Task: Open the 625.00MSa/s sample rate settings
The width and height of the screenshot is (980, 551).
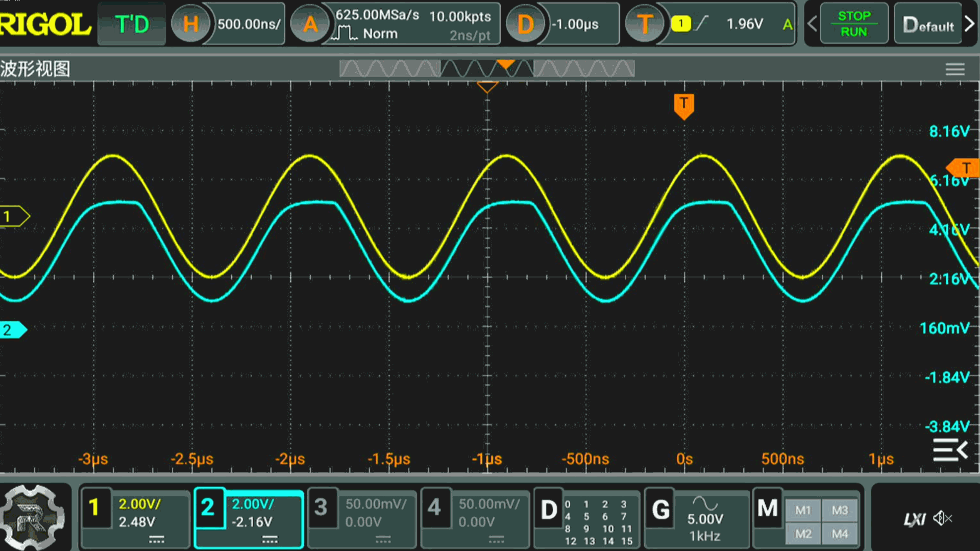Action: pos(377,15)
